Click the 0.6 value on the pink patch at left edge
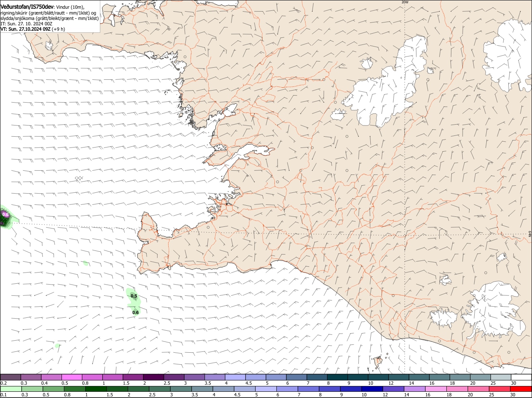 point(5,214)
